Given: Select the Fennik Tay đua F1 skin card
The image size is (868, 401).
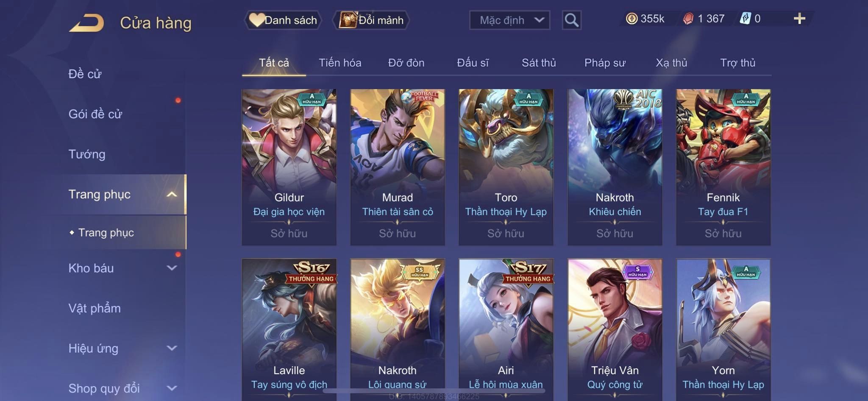Looking at the screenshot, I should (723, 167).
